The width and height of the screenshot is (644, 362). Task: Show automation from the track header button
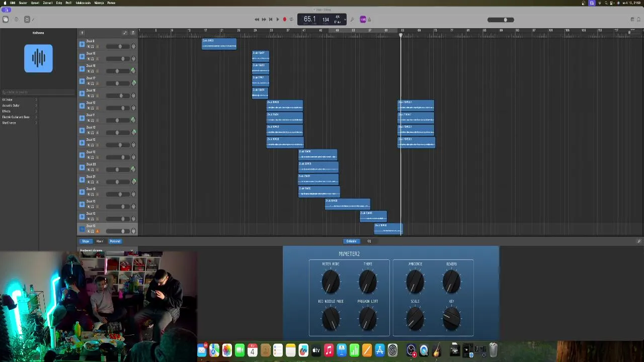[x=125, y=33]
